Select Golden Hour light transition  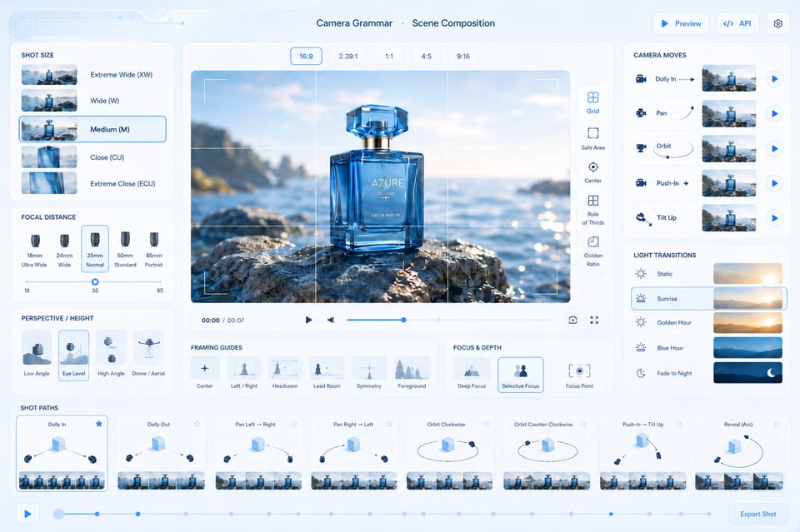click(708, 322)
